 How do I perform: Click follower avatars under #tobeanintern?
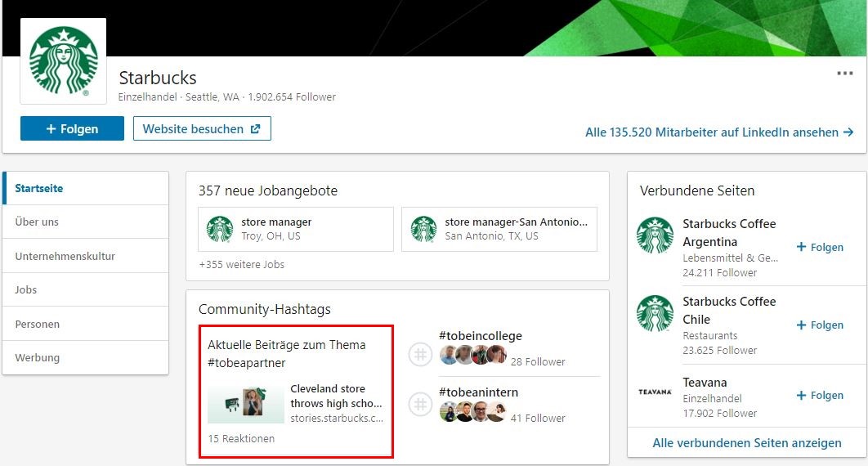pyautogui.click(x=473, y=412)
